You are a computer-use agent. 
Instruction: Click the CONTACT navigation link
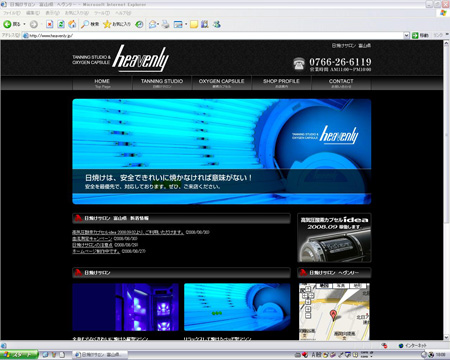[341, 83]
